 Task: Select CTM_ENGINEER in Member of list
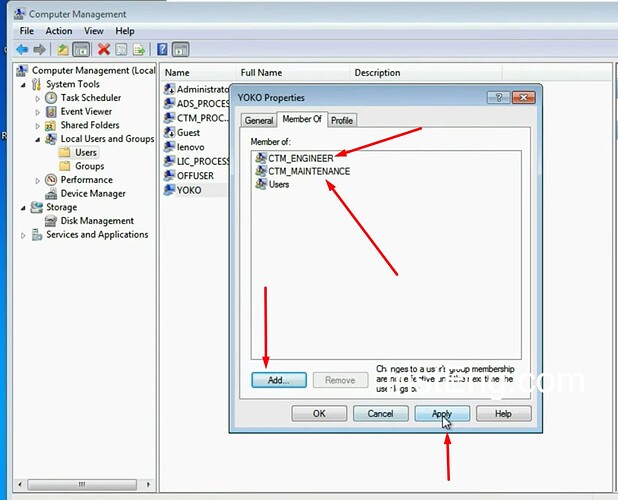point(301,158)
